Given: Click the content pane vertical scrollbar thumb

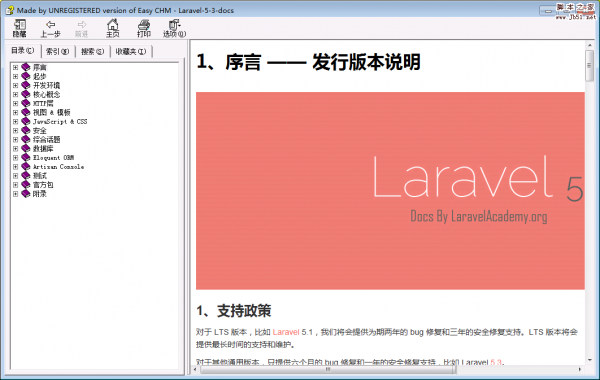Looking at the screenshot, I should (x=590, y=65).
